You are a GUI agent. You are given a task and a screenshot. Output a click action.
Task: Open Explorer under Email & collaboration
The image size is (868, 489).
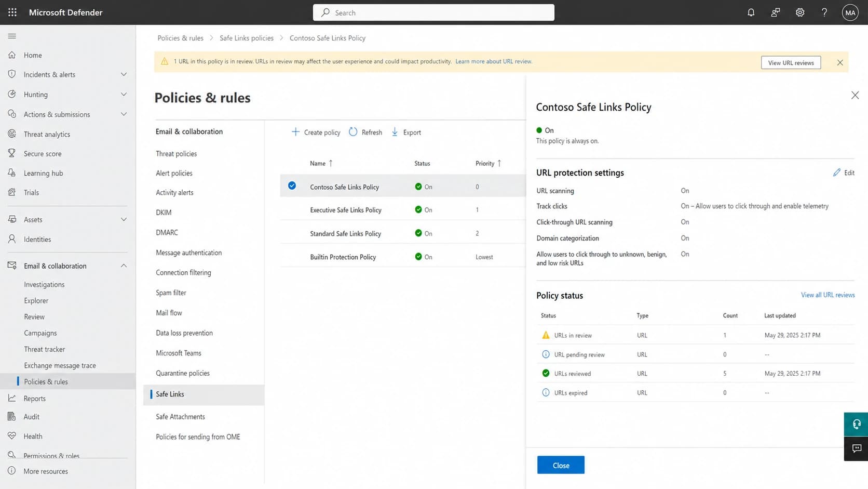(36, 300)
